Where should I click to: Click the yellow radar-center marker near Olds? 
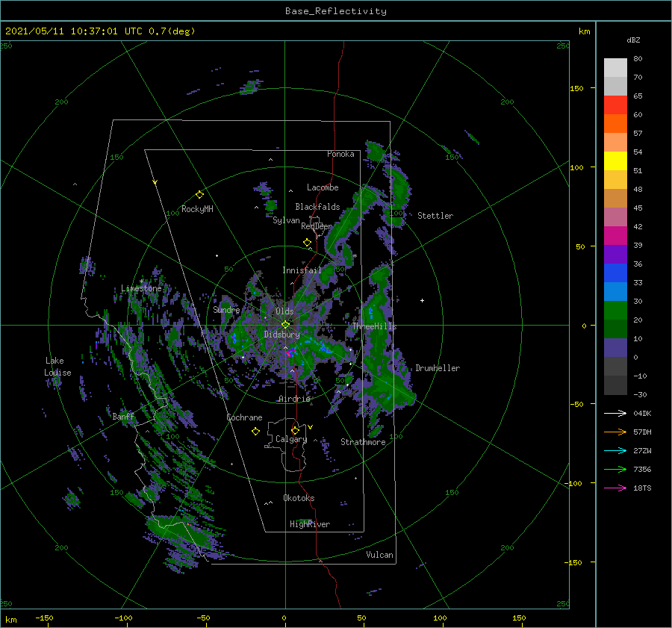[x=285, y=325]
